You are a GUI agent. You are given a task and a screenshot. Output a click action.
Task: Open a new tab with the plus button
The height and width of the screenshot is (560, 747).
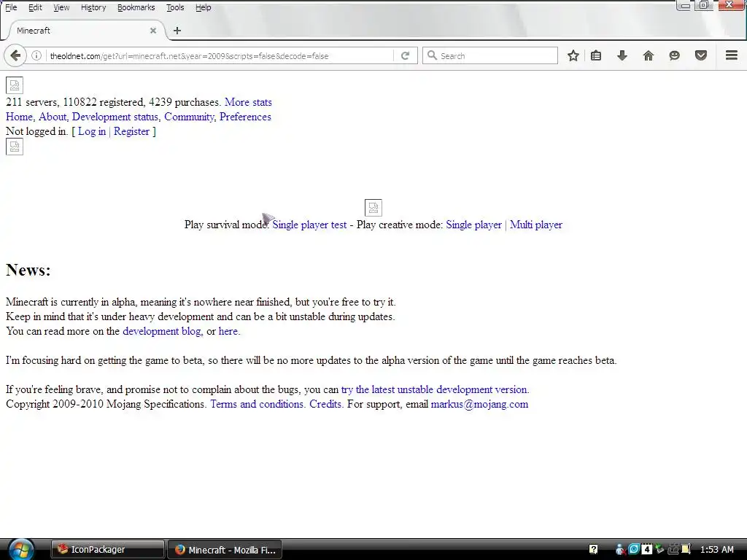click(177, 31)
